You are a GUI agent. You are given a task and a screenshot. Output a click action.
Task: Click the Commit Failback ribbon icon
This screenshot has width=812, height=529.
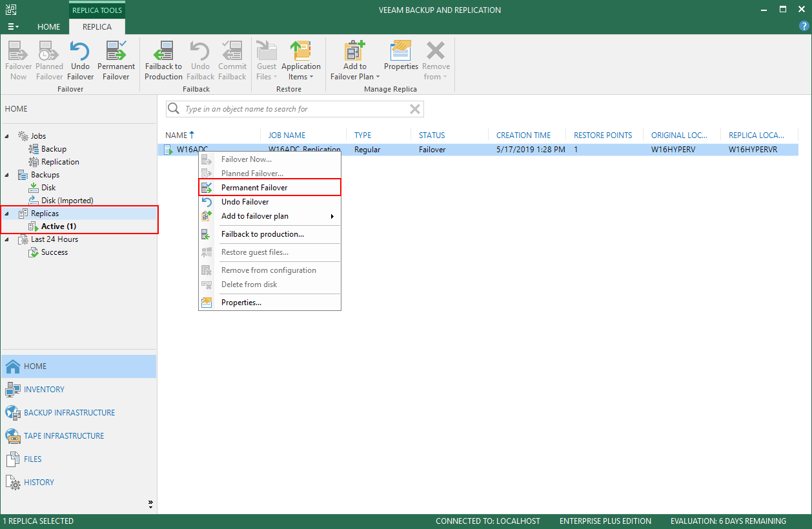(x=232, y=60)
